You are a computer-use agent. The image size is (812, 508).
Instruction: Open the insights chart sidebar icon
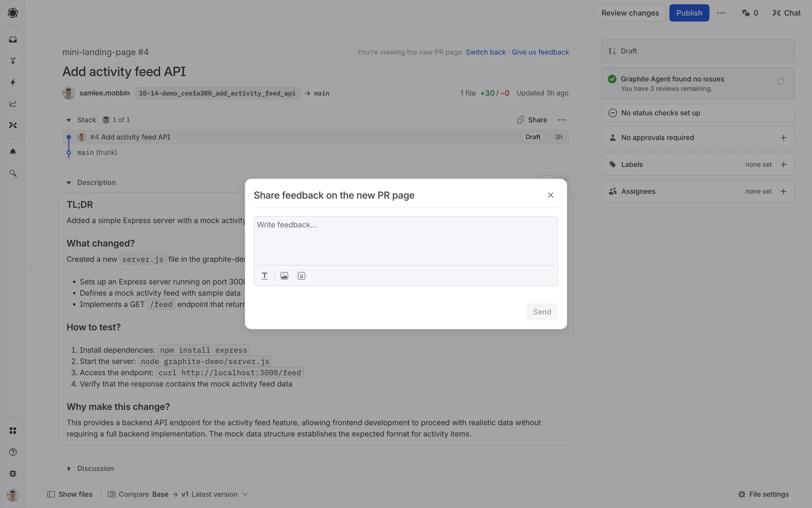pyautogui.click(x=13, y=104)
